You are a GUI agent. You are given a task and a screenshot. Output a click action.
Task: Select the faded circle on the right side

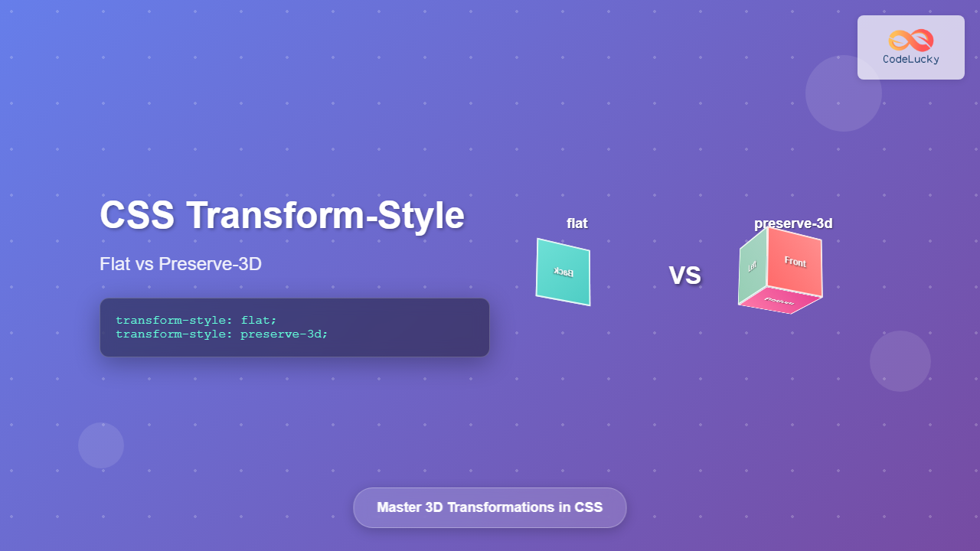[900, 360]
